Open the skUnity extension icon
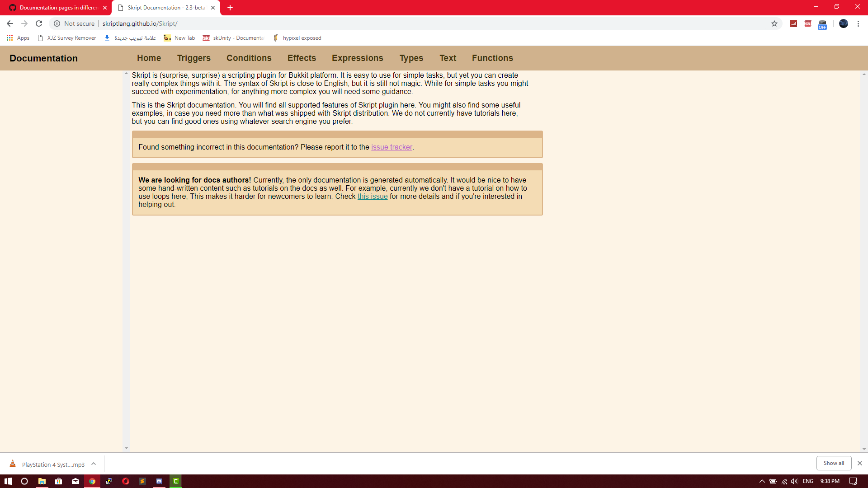This screenshot has width=868, height=488. click(x=808, y=23)
